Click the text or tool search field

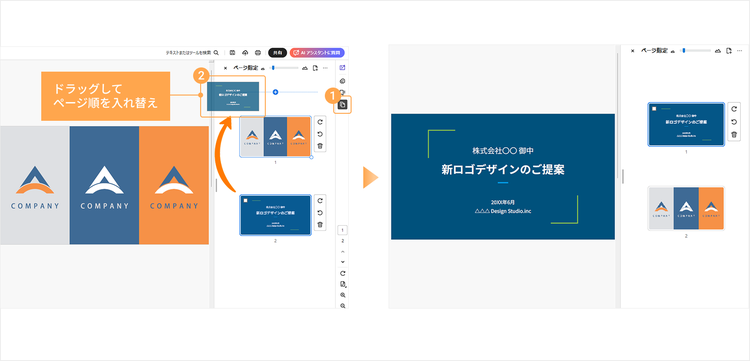pos(188,53)
